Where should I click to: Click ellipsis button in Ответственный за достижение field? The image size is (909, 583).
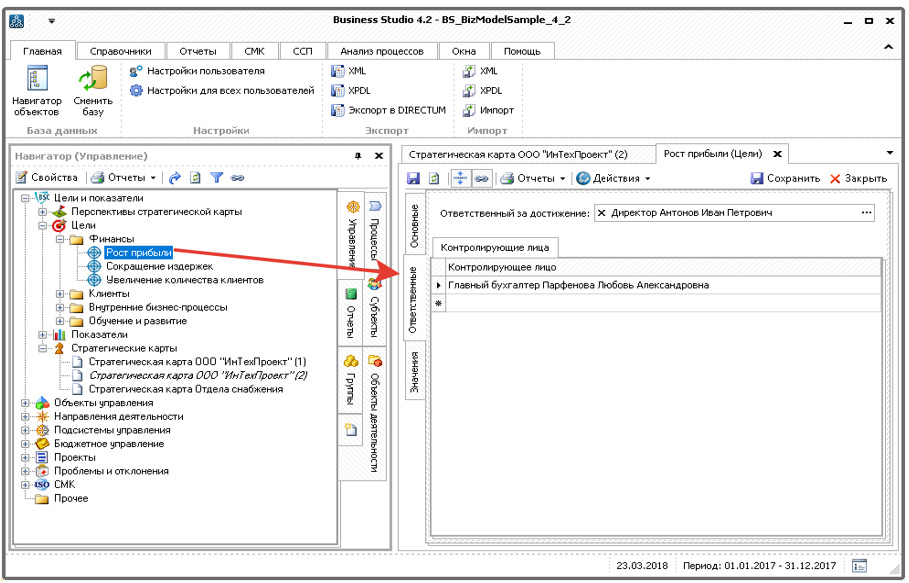point(866,213)
